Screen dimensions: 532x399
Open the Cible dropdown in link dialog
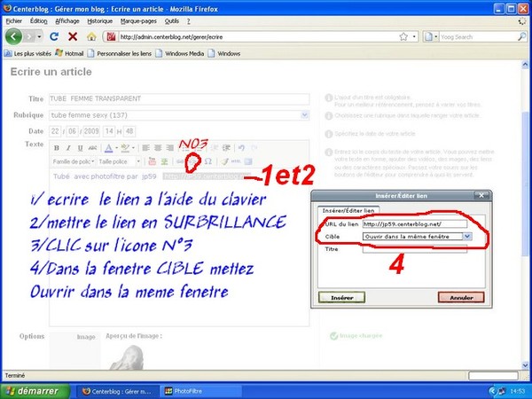[467, 236]
